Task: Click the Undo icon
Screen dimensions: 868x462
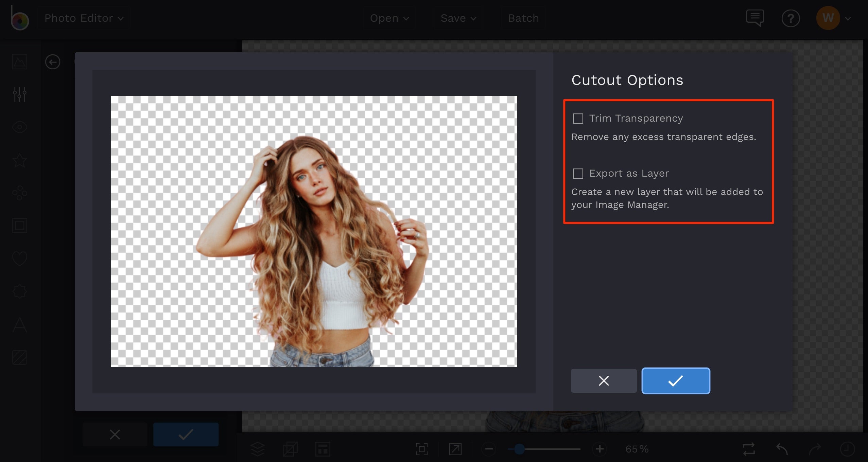Action: coord(781,448)
